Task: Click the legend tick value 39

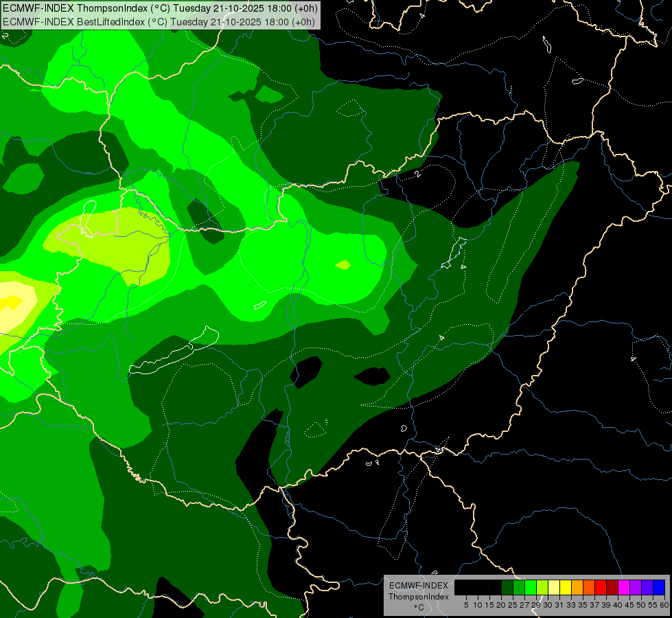Action: point(606,605)
